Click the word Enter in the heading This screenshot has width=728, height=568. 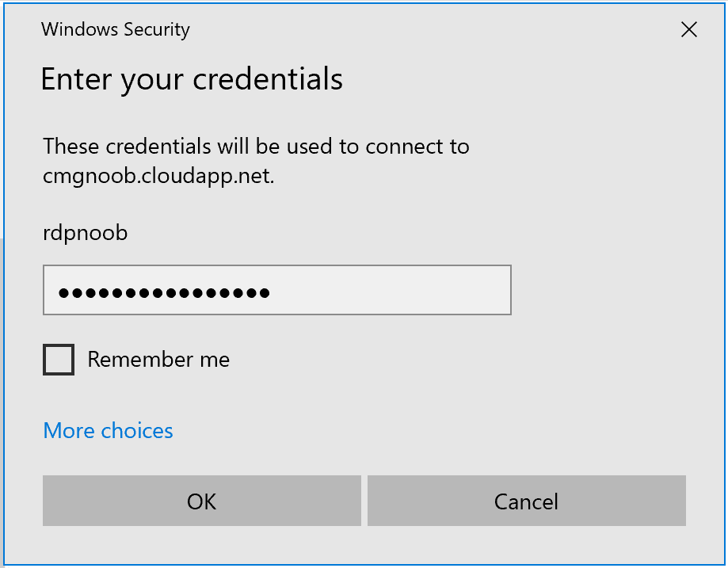(77, 78)
